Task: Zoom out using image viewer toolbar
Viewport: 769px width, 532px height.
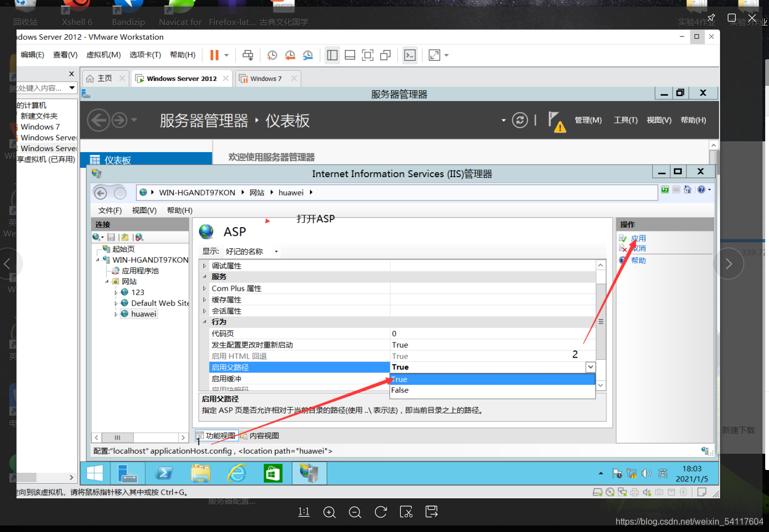Action: [x=355, y=512]
